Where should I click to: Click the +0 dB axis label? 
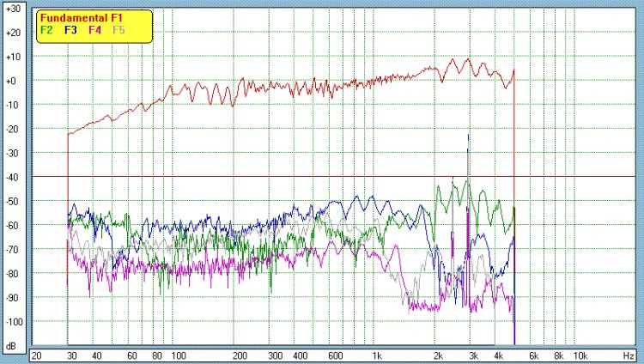pos(11,81)
